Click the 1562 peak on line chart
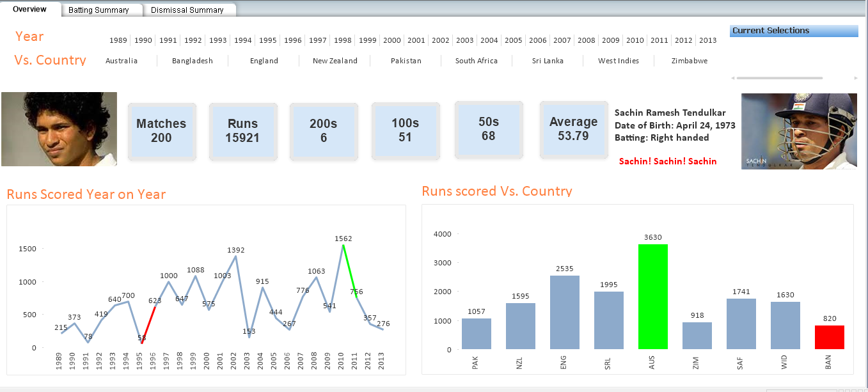This screenshot has height=392, width=868. coord(343,245)
